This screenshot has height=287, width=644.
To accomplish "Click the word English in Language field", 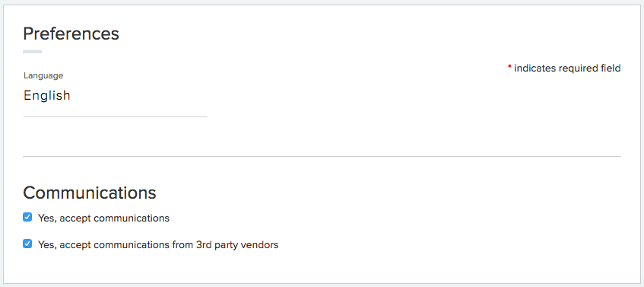I will [x=47, y=96].
